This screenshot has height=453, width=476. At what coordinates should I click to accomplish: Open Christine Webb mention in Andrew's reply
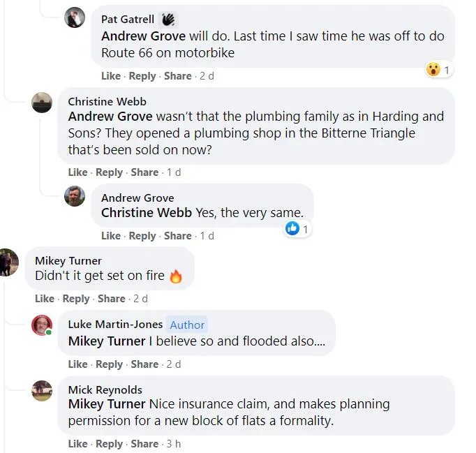click(147, 213)
